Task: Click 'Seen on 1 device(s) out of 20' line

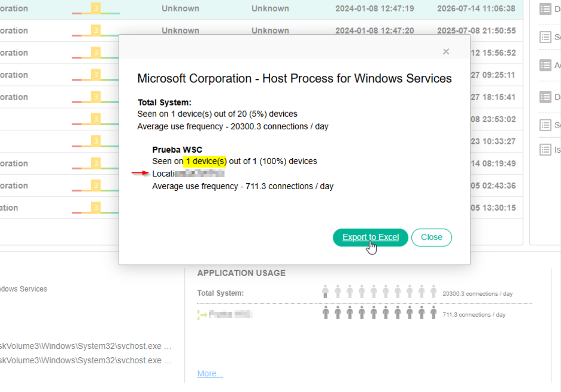Action: [x=217, y=114]
